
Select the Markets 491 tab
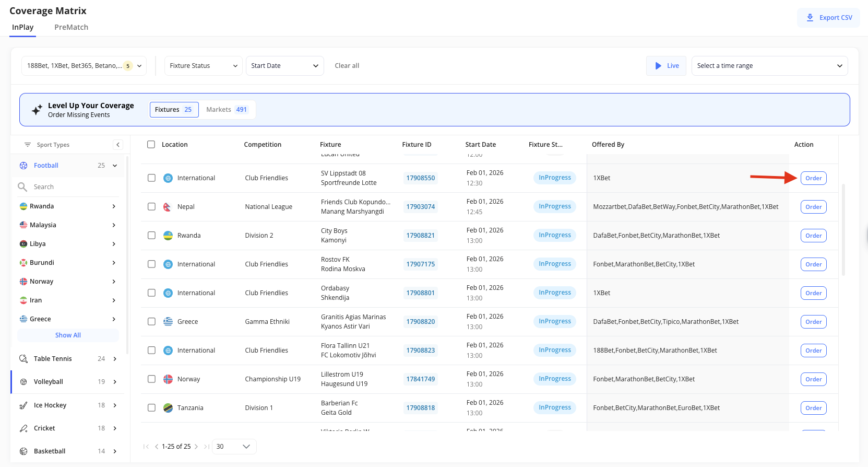(x=227, y=110)
